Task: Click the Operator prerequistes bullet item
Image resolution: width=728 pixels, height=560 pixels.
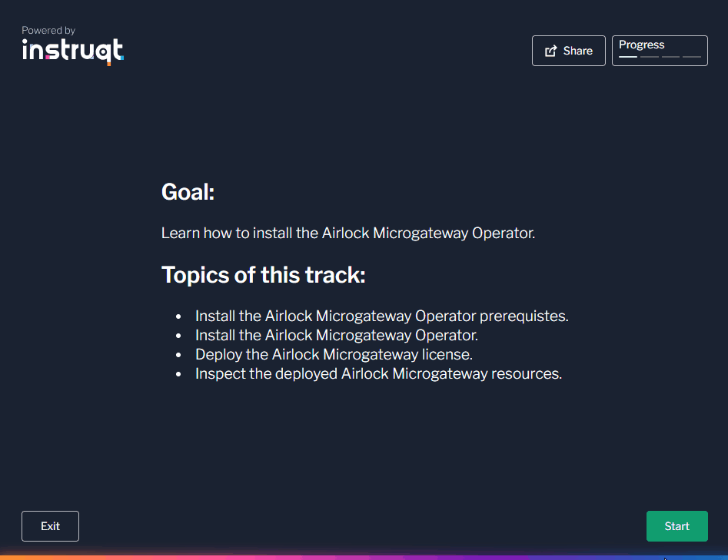Action: [x=381, y=316]
